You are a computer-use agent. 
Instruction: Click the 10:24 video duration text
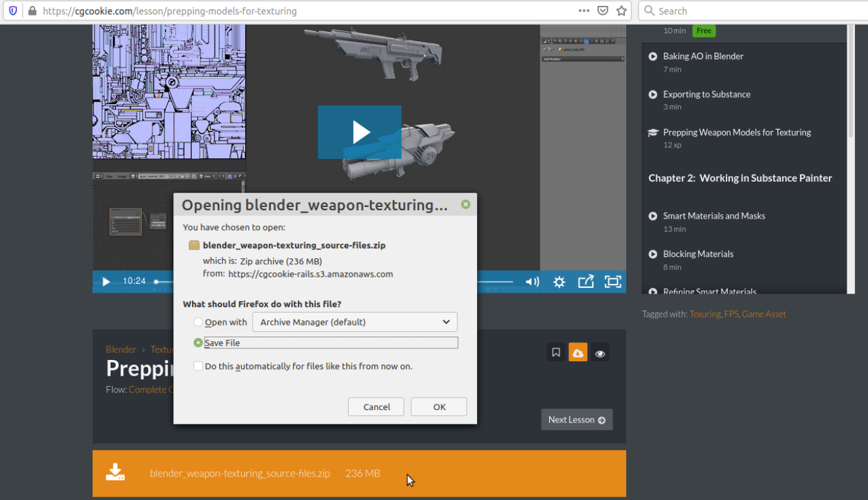(x=134, y=281)
